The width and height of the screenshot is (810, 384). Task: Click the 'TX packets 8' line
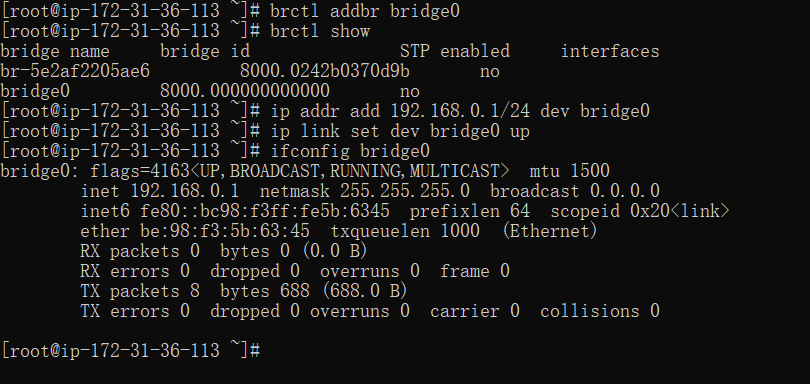click(x=244, y=291)
